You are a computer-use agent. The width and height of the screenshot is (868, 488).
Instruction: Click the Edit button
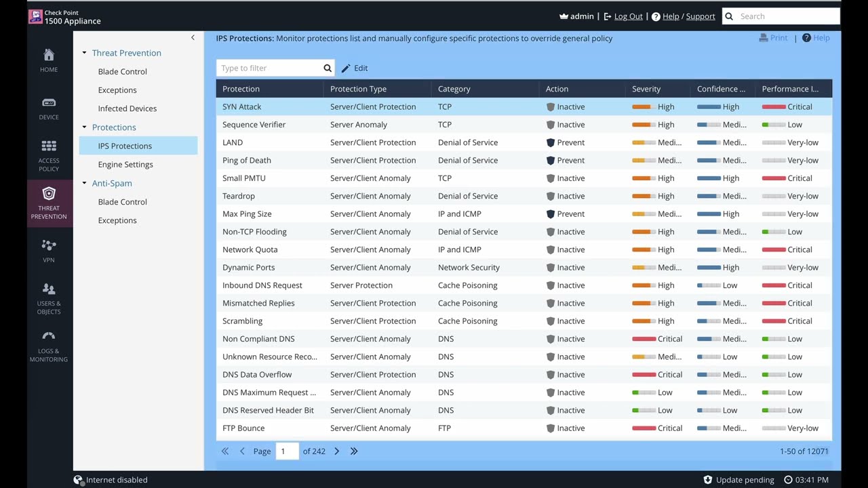(x=355, y=68)
